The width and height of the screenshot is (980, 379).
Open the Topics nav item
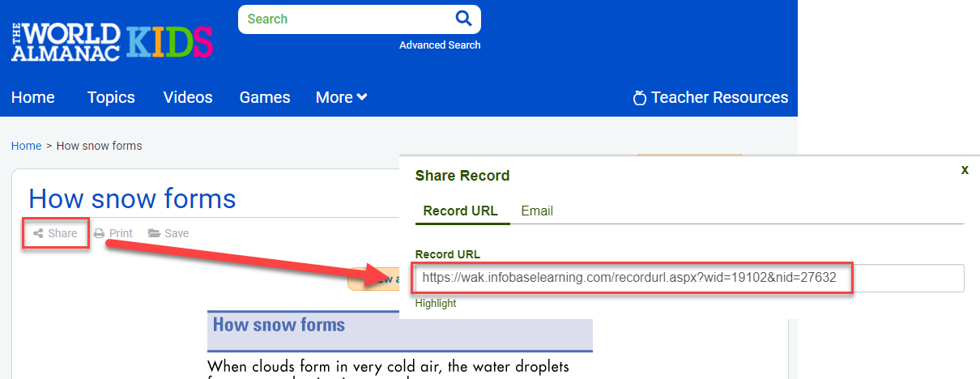pyautogui.click(x=111, y=97)
